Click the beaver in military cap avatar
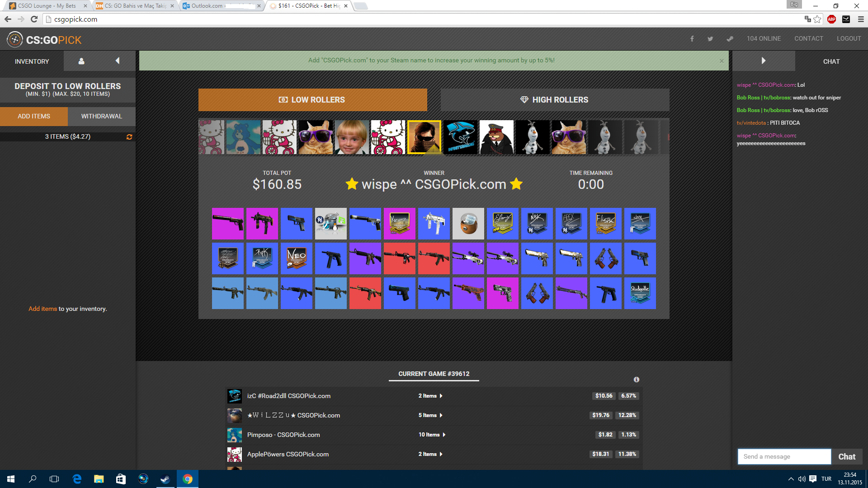Viewport: 868px width, 488px height. point(496,137)
